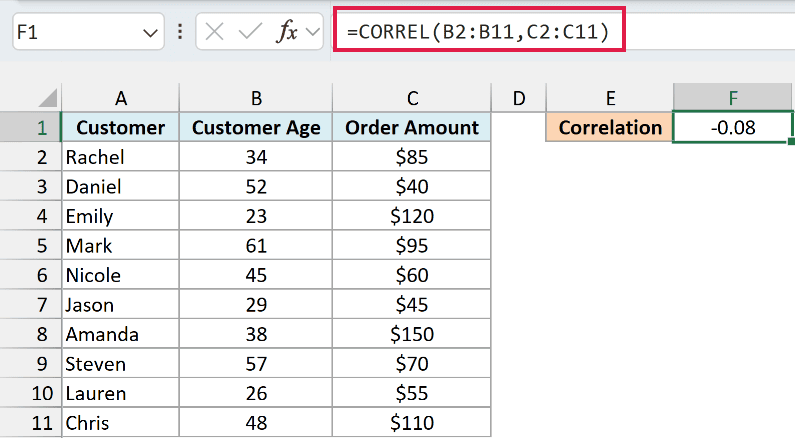Select the cell containing Chris

pyautogui.click(x=121, y=423)
